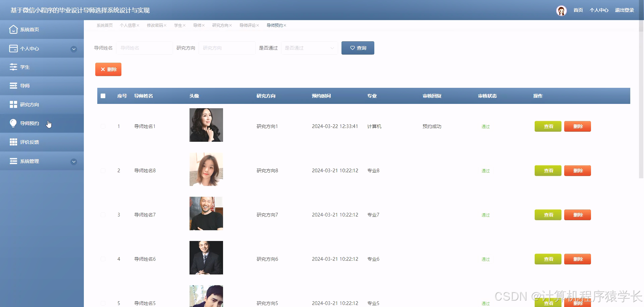This screenshot has width=644, height=307.
Task: Click 查看 for 导师姓名8
Action: [x=548, y=171]
